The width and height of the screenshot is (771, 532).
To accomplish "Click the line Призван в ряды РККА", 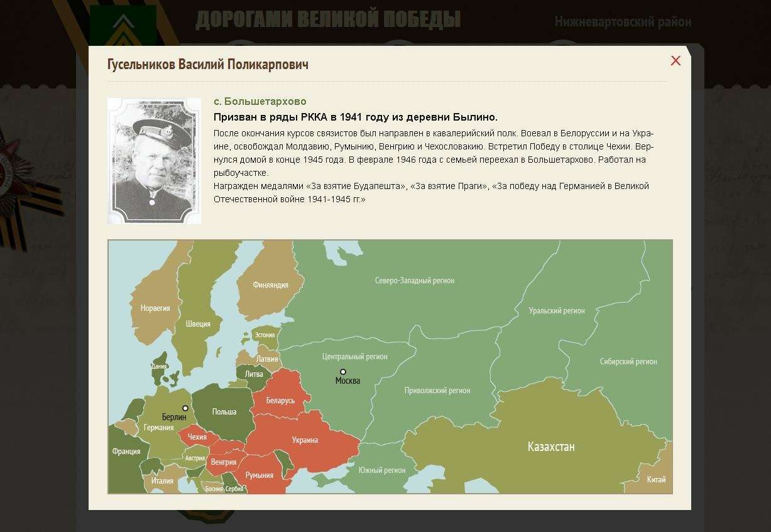I will (356, 117).
